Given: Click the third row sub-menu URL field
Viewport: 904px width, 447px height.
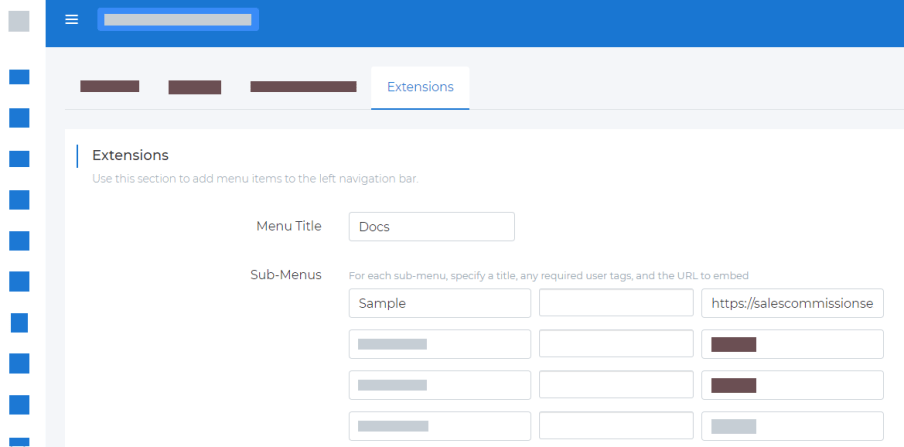Looking at the screenshot, I should pyautogui.click(x=792, y=385).
